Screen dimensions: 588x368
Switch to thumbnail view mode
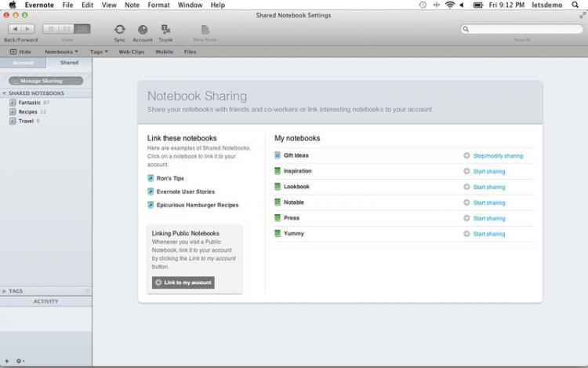(x=82, y=29)
